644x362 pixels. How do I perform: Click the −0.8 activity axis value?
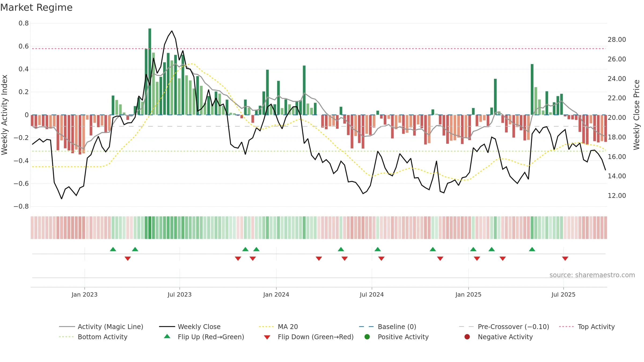(x=21, y=206)
